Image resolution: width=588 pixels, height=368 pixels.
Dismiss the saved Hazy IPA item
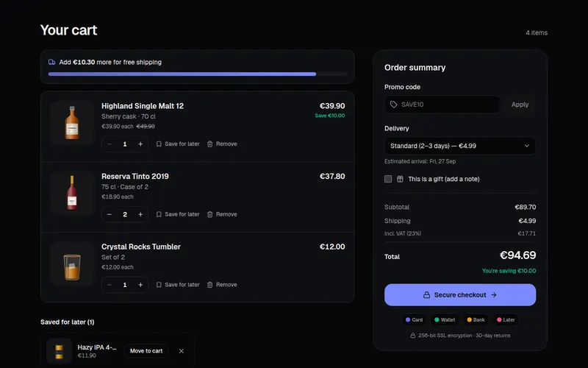(182, 351)
